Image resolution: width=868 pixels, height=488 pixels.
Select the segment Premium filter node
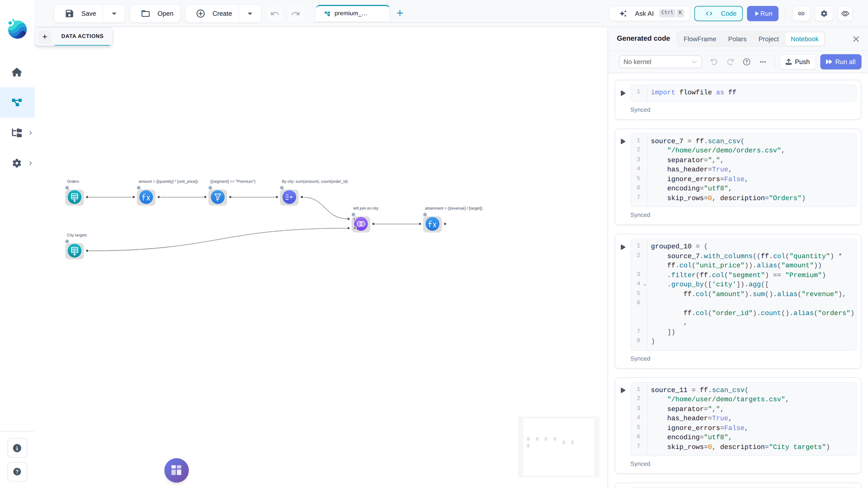[218, 197]
